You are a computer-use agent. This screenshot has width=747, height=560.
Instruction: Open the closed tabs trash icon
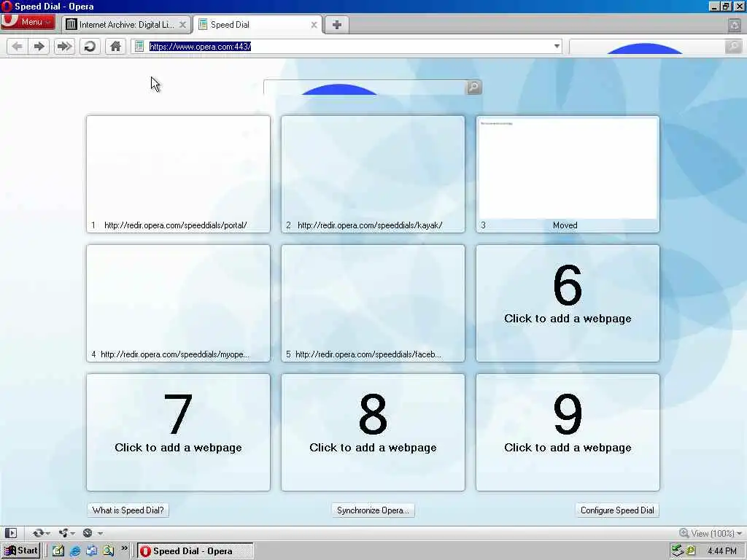(735, 25)
